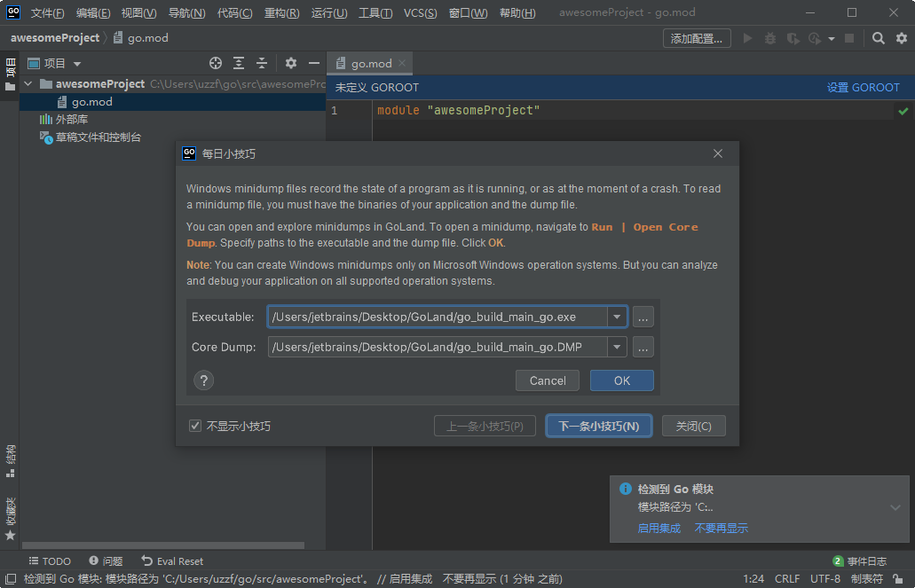The image size is (915, 588).
Task: Open the VCS(S) menu
Action: click(420, 12)
